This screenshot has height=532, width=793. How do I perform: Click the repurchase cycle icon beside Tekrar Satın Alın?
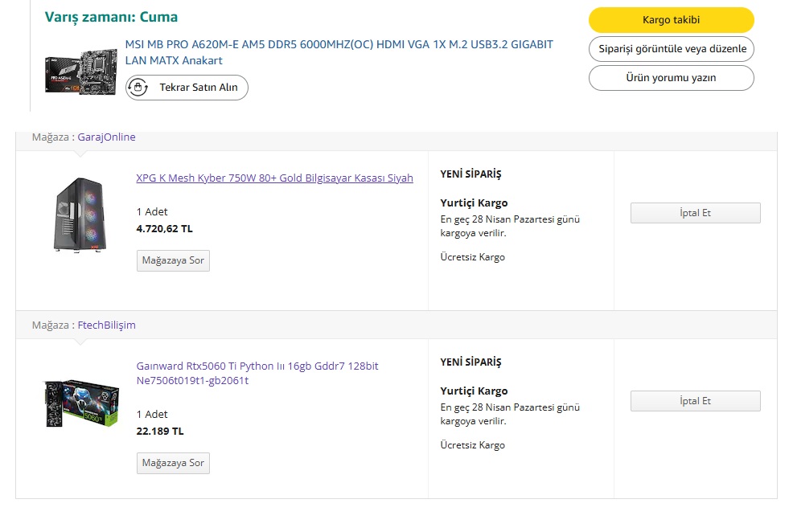pos(138,87)
